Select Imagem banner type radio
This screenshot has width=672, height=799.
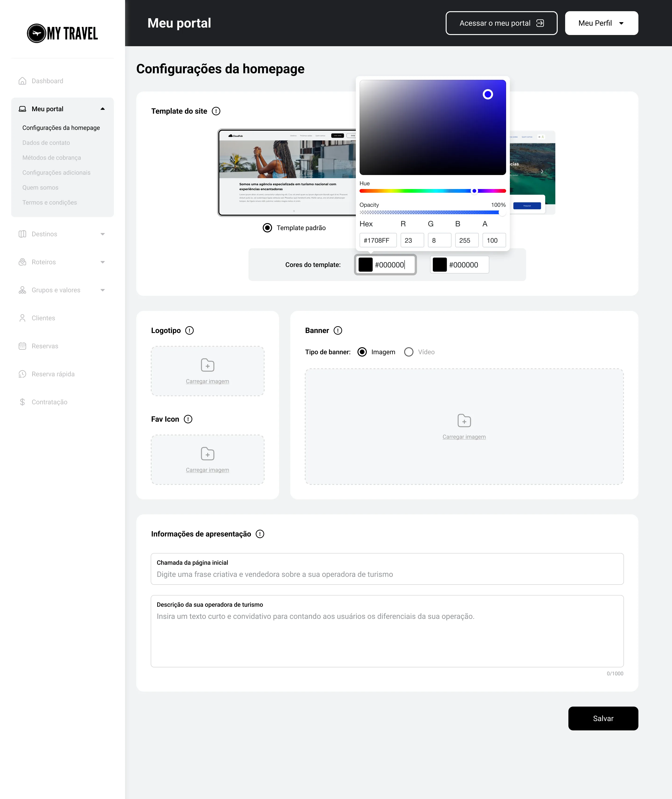click(x=362, y=352)
